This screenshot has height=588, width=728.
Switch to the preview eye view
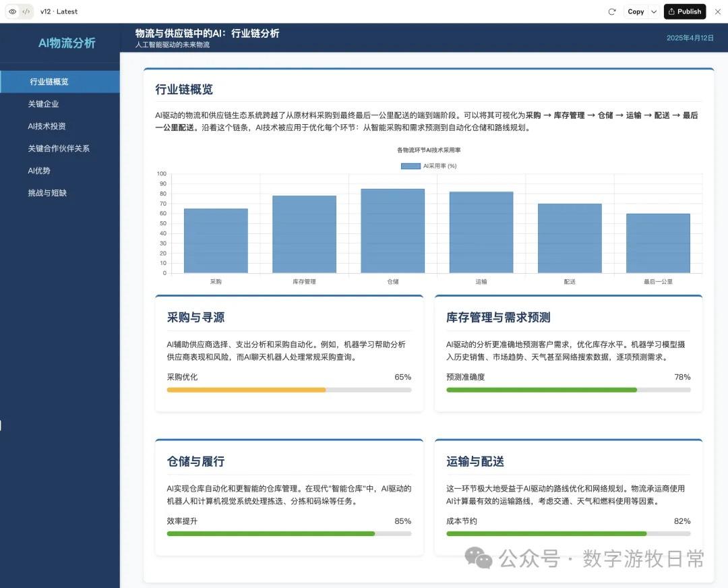tap(12, 11)
